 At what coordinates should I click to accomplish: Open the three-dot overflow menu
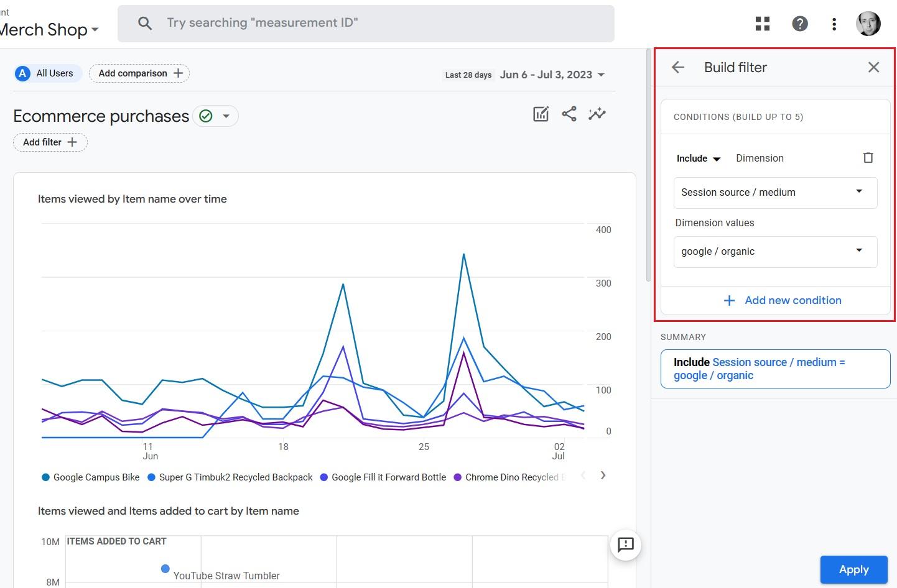pos(834,24)
